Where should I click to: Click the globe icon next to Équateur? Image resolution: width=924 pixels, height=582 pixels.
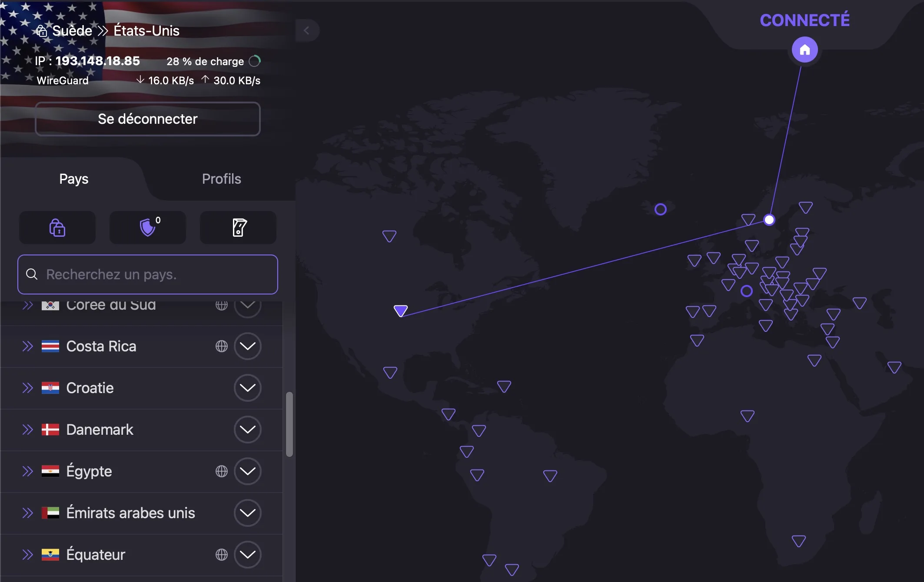point(222,555)
